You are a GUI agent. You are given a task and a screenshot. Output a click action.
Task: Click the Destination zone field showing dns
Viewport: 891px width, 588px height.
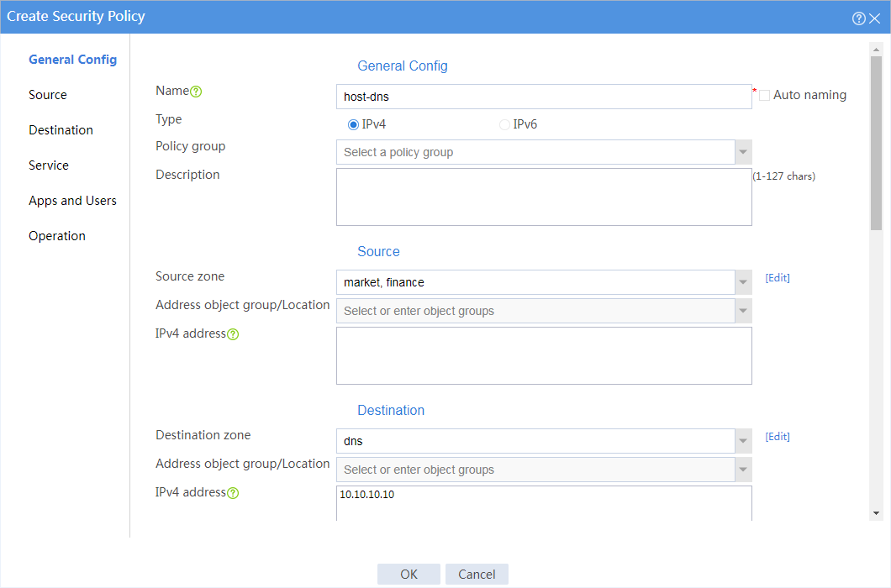click(535, 441)
